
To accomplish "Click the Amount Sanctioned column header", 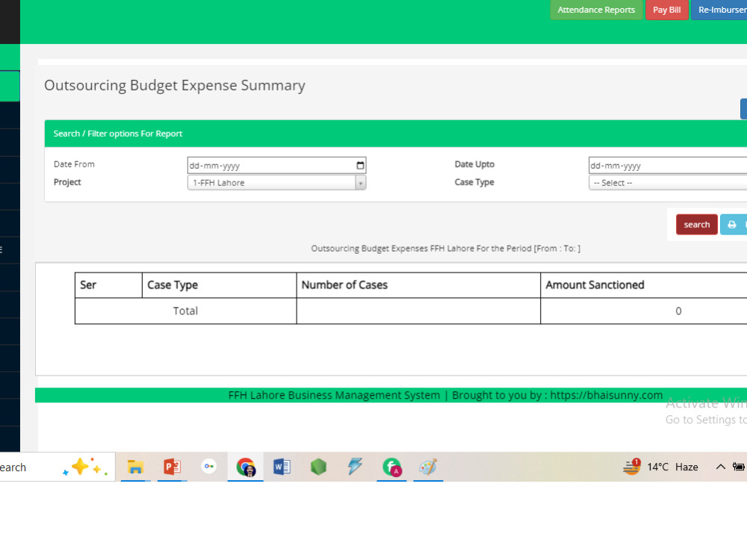I will [644, 285].
